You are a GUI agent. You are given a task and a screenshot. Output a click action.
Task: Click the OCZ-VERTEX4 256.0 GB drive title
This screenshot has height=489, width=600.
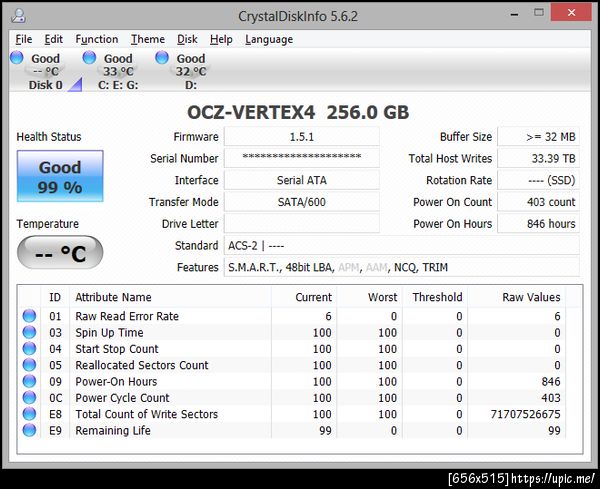tap(298, 112)
